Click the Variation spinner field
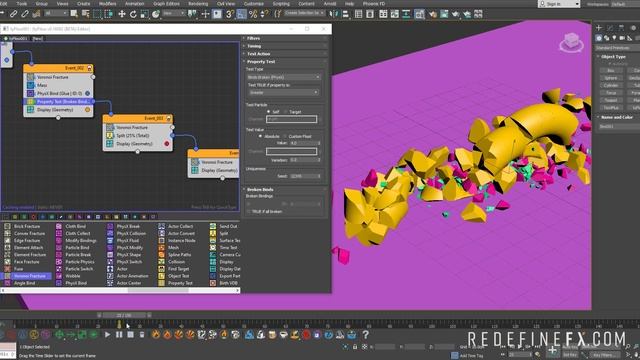Image resolution: width=640 pixels, height=360 pixels. [304, 160]
